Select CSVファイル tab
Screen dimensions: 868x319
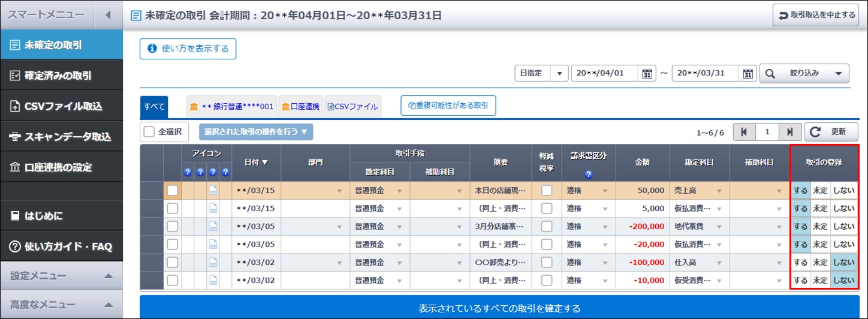[x=352, y=107]
